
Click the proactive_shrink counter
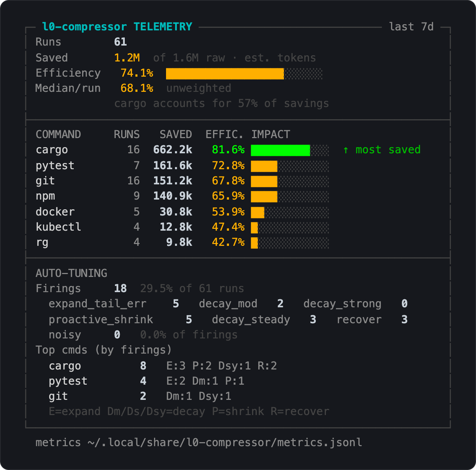tap(120, 320)
